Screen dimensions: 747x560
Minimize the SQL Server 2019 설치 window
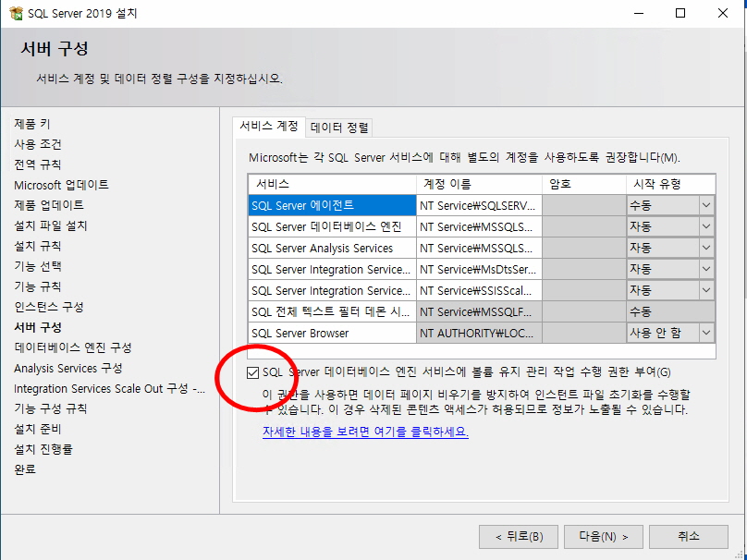(639, 13)
